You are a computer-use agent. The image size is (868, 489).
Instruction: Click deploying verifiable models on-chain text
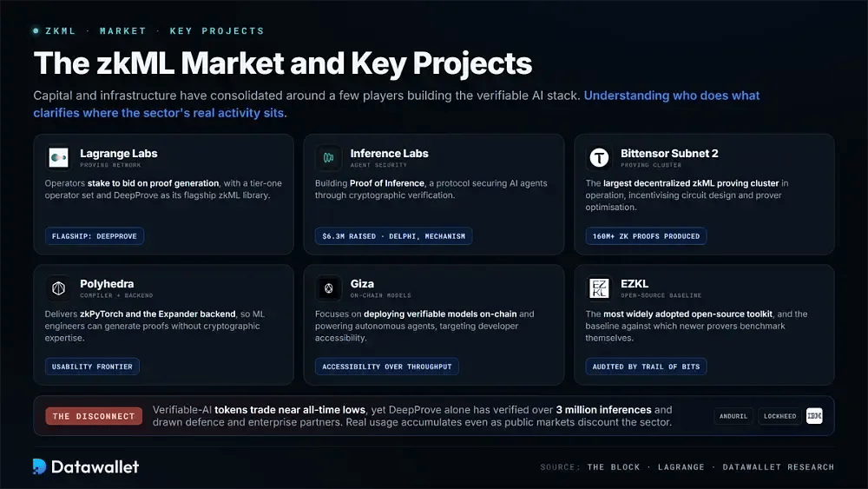click(440, 314)
